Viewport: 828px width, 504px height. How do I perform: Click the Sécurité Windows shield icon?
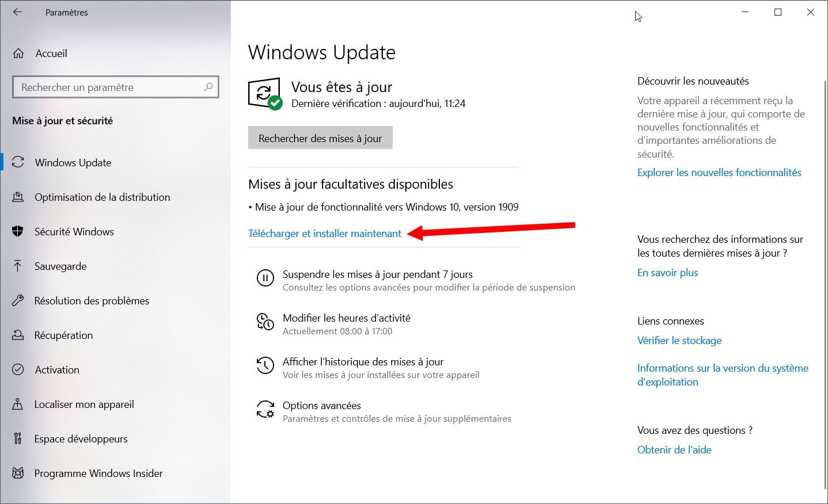coord(18,231)
